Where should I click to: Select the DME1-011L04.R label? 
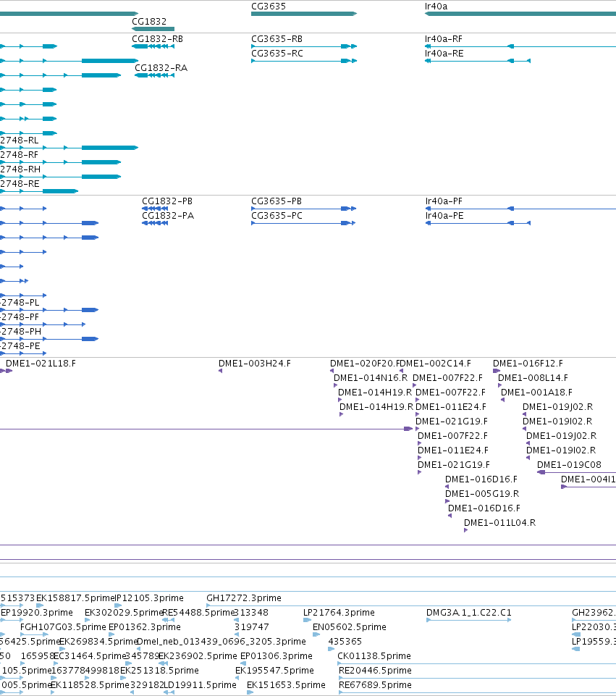(499, 523)
